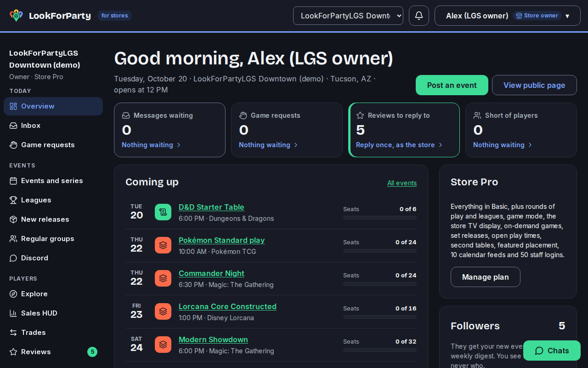Click the Game requests hand icon
This screenshot has height=368, width=588.
tap(243, 115)
